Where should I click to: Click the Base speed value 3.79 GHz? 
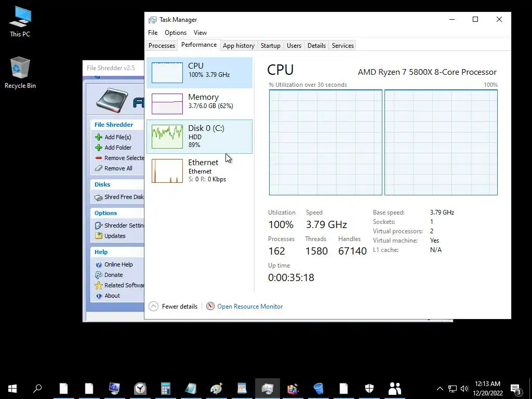point(442,212)
